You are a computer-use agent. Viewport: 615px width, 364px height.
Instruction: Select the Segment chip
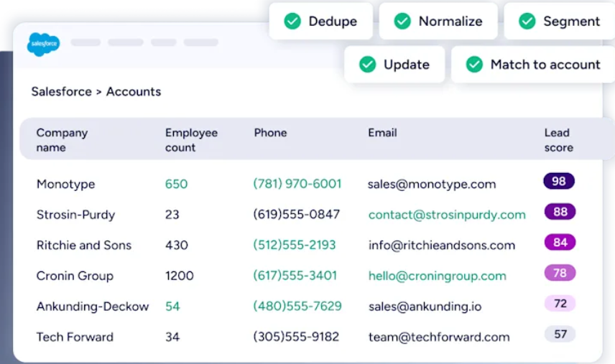559,21
